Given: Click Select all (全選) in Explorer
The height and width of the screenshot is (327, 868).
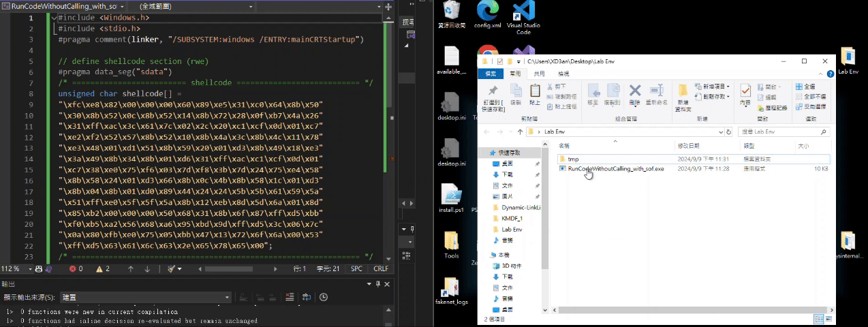Looking at the screenshot, I should coord(805,87).
